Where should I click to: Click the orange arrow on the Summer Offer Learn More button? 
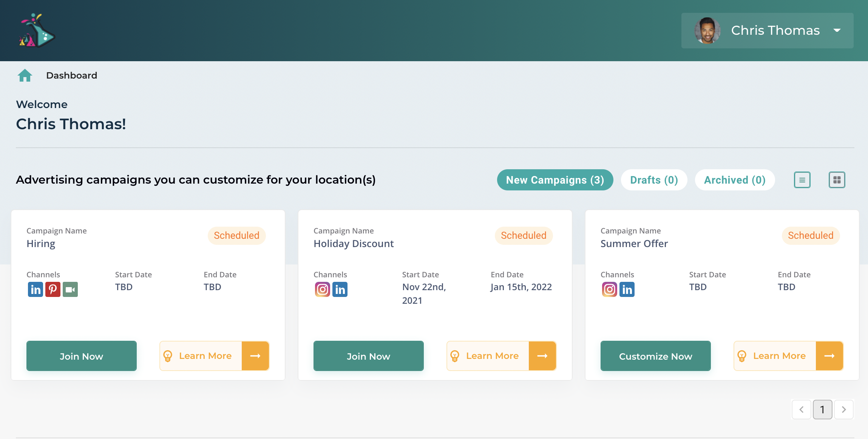829,356
